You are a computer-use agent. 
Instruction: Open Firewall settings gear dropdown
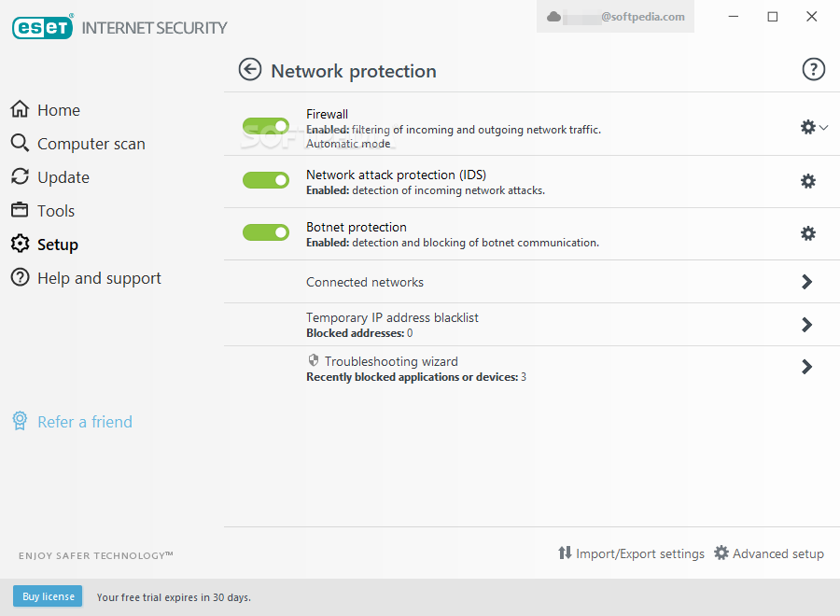[x=814, y=127]
